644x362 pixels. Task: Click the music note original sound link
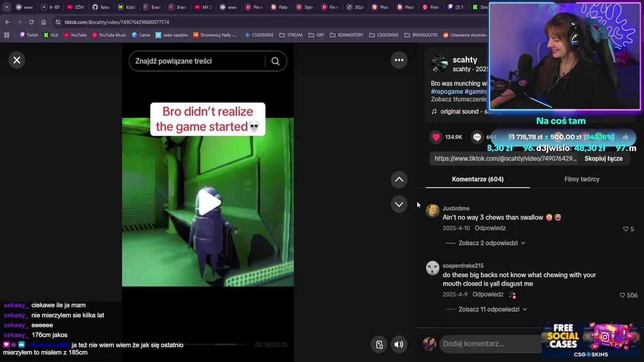click(466, 112)
